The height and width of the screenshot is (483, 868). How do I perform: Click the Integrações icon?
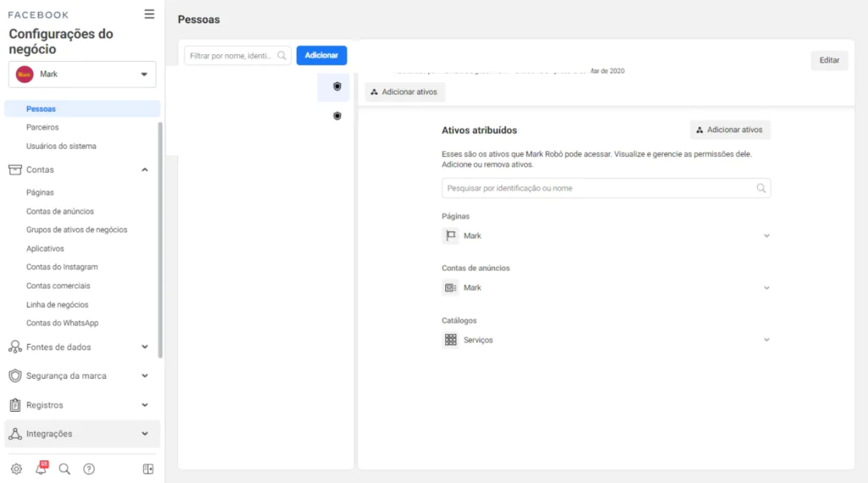pos(15,434)
